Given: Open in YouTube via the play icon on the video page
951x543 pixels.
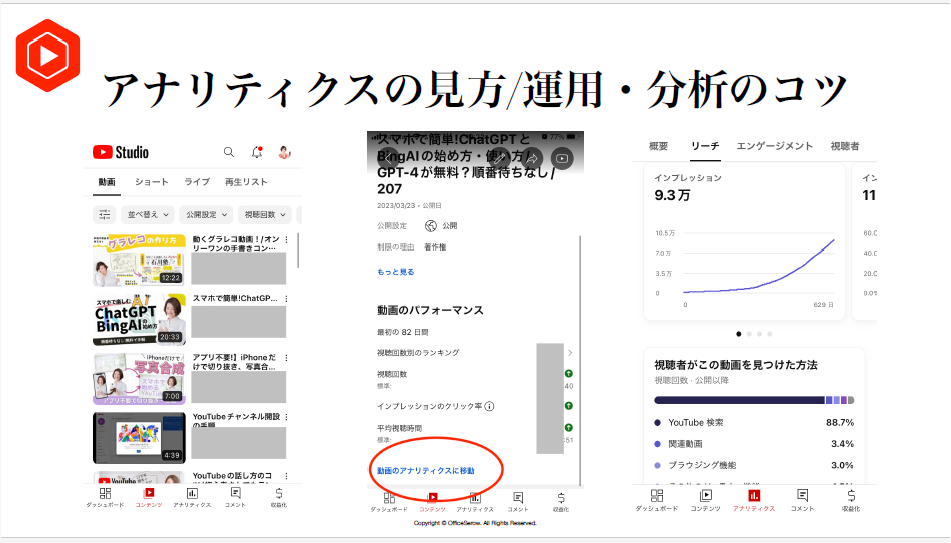Looking at the screenshot, I should (x=562, y=158).
